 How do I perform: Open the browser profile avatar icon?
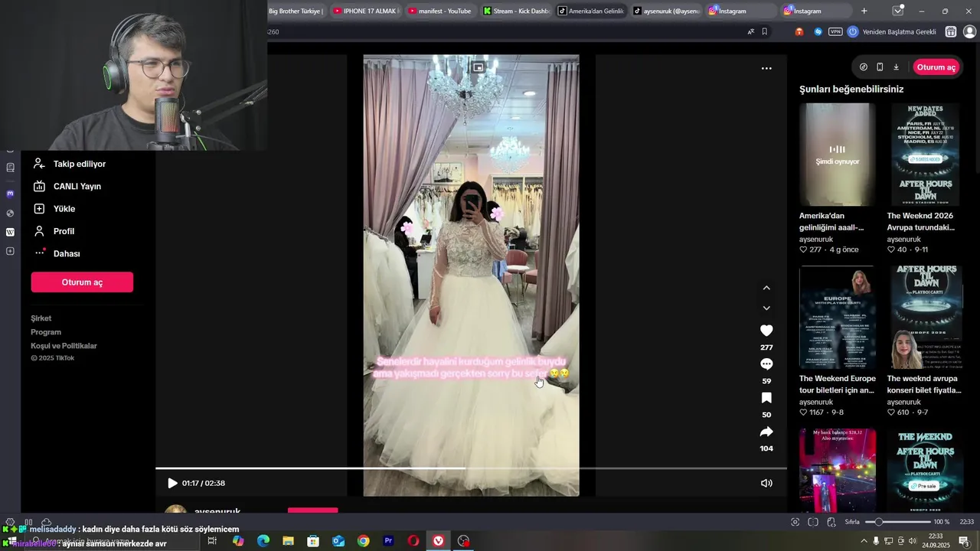[969, 32]
